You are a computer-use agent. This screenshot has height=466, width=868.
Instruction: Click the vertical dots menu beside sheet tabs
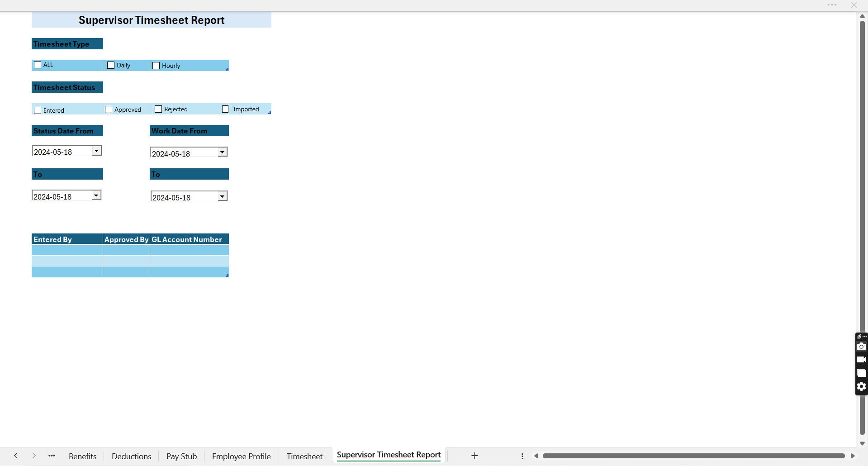[522, 456]
